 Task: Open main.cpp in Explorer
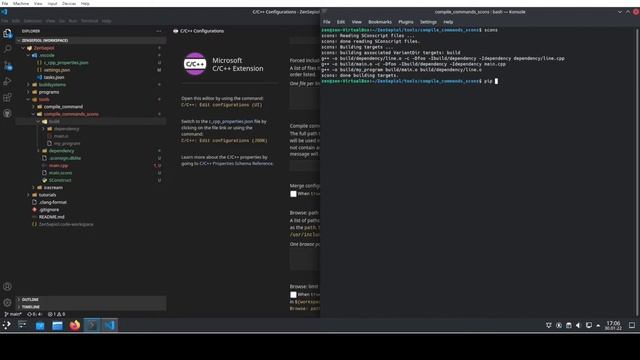58,166
